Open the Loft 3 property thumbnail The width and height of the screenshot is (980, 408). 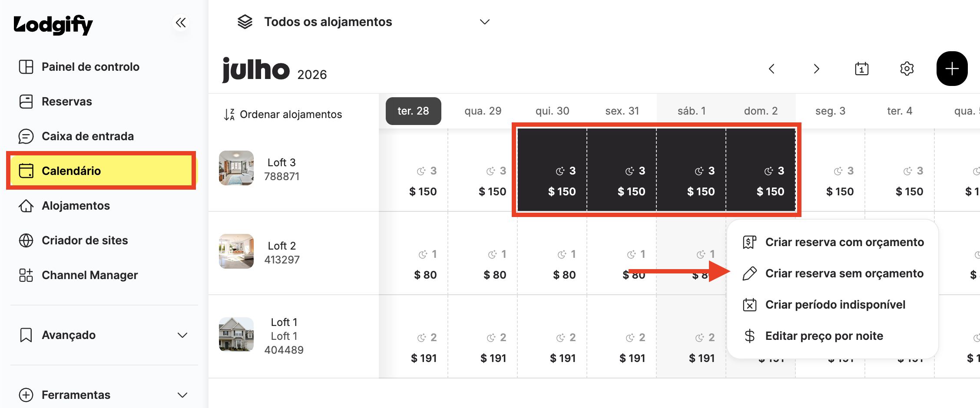[x=236, y=168]
